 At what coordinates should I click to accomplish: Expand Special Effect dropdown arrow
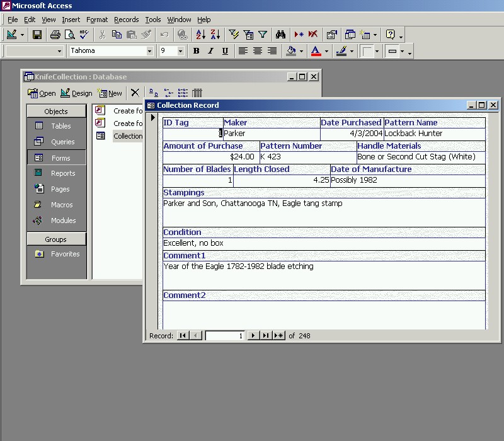pos(402,51)
